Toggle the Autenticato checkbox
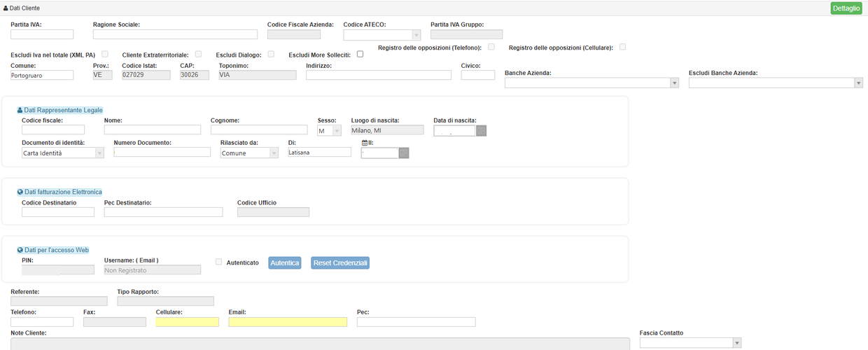Screen dimensions: 868x350 click(219, 262)
